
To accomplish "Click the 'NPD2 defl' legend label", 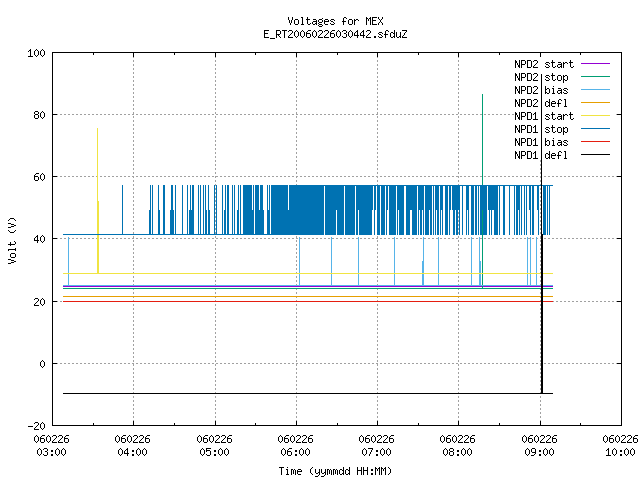I will click(541, 103).
